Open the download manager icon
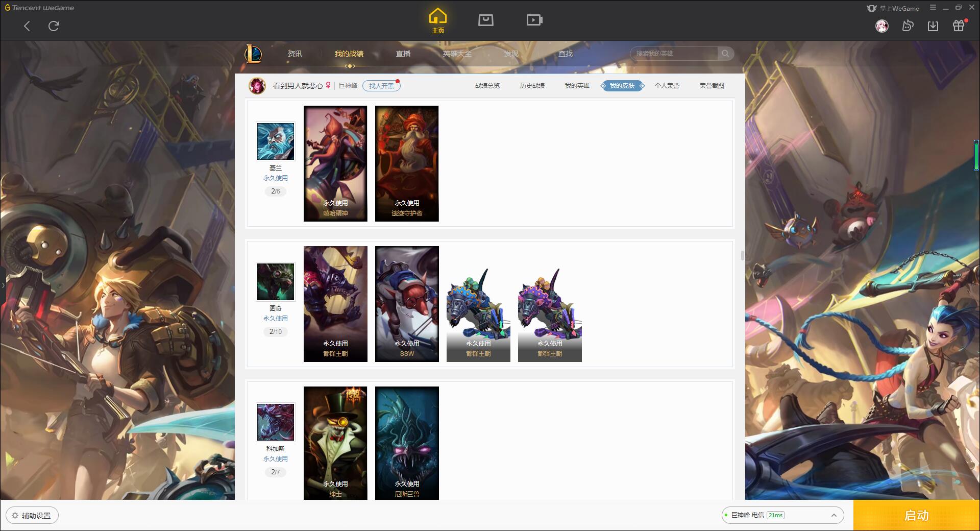Image resolution: width=980 pixels, height=531 pixels. 933,26
